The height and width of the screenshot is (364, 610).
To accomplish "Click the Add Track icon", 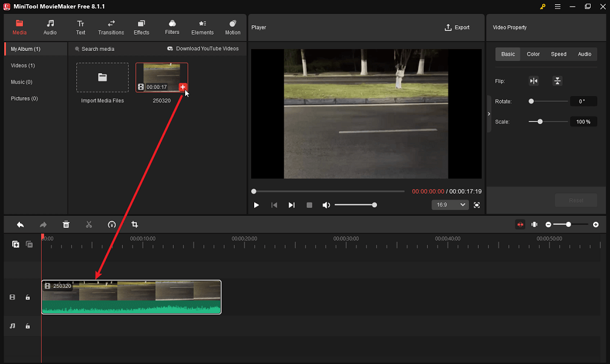I will [16, 244].
